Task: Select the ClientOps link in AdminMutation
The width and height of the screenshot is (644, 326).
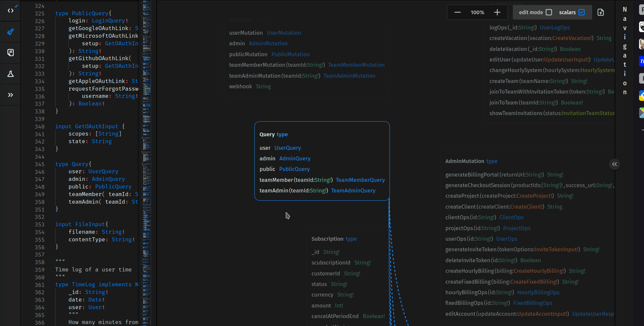Action: (x=511, y=217)
